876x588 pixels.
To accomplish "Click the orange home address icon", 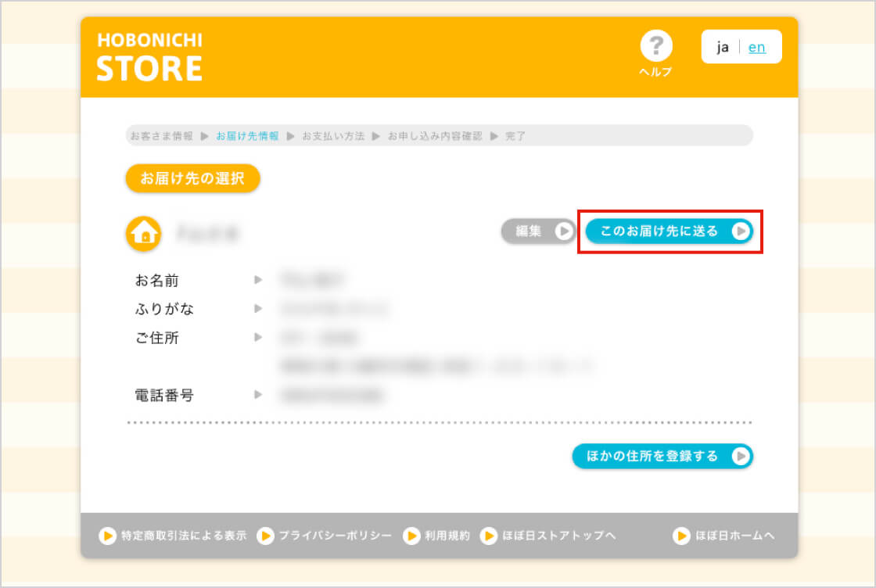I will click(144, 233).
